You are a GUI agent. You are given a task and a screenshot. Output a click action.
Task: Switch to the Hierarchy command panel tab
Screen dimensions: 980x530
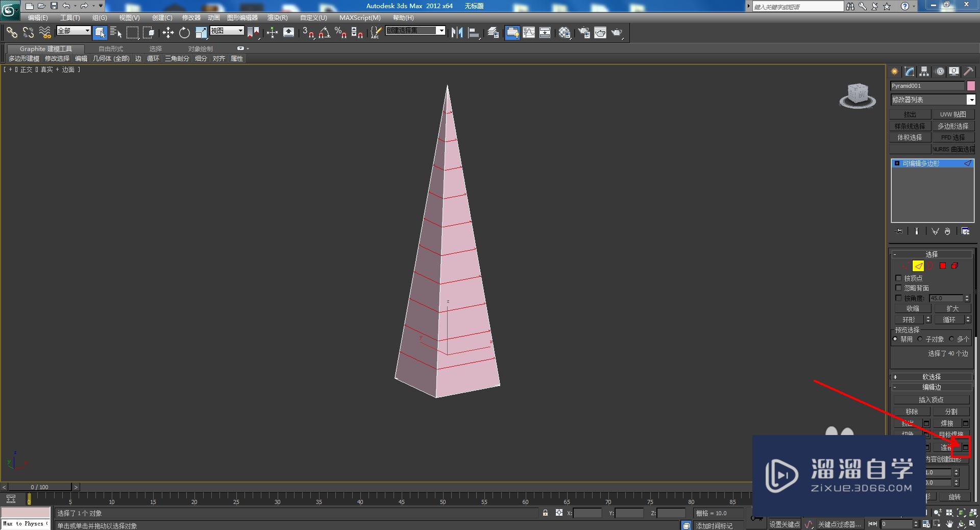coord(924,71)
